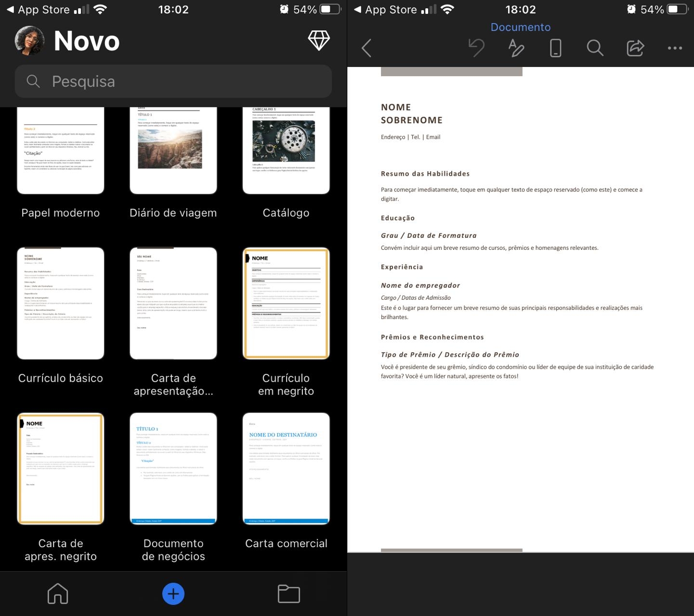The image size is (694, 616).
Task: Create new document with plus button
Action: [x=173, y=593]
